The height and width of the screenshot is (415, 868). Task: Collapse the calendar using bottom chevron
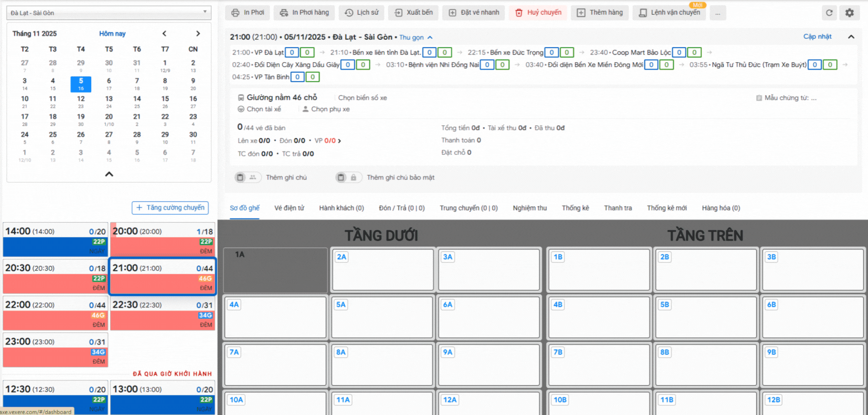click(109, 174)
